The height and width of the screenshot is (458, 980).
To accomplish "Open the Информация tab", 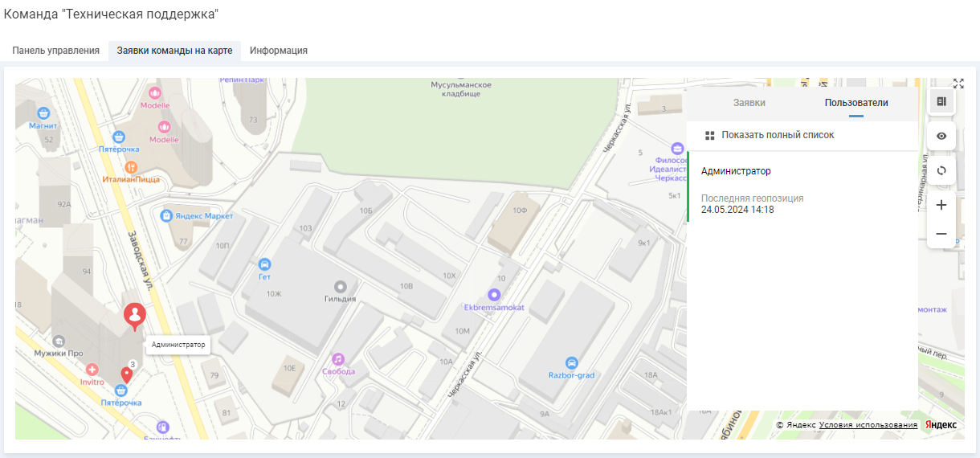I will pyautogui.click(x=278, y=51).
